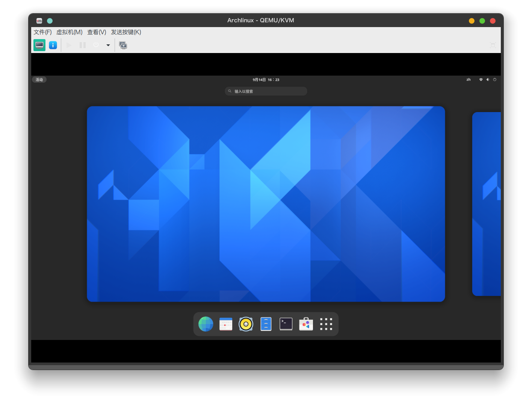Show all applications with the grid button
This screenshot has height=402, width=532.
click(x=326, y=324)
